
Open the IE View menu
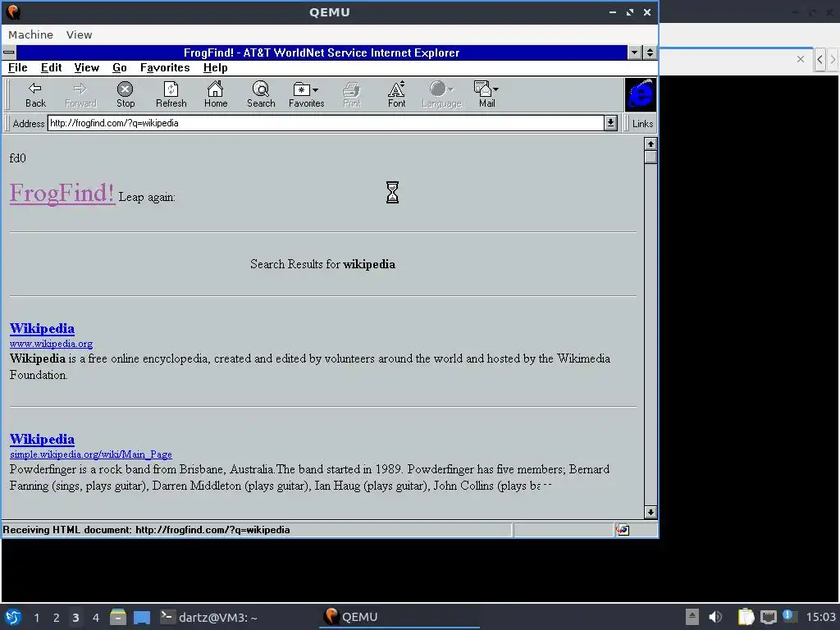[87, 67]
